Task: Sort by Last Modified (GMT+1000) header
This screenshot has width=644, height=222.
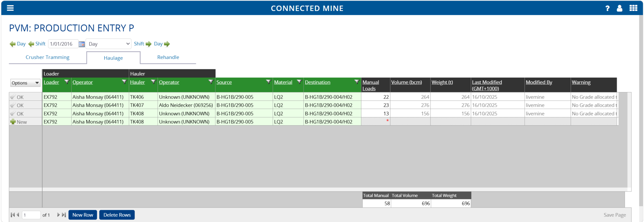Action: 487,85
